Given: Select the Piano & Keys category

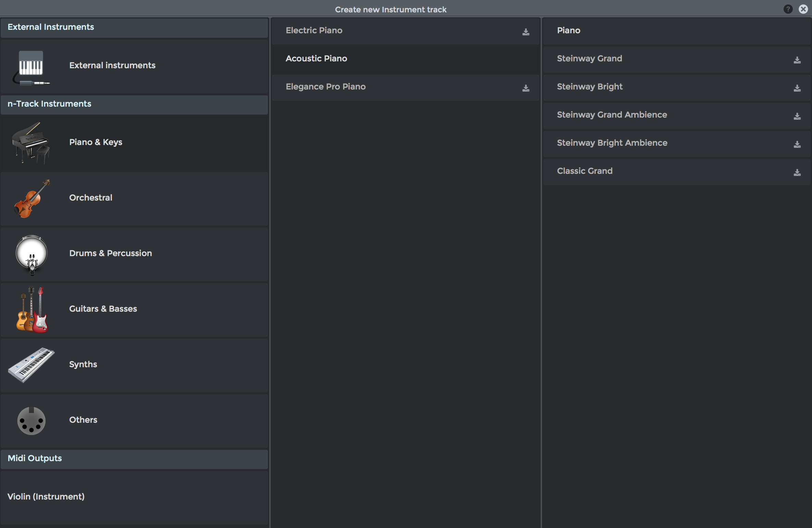Looking at the screenshot, I should coord(134,143).
